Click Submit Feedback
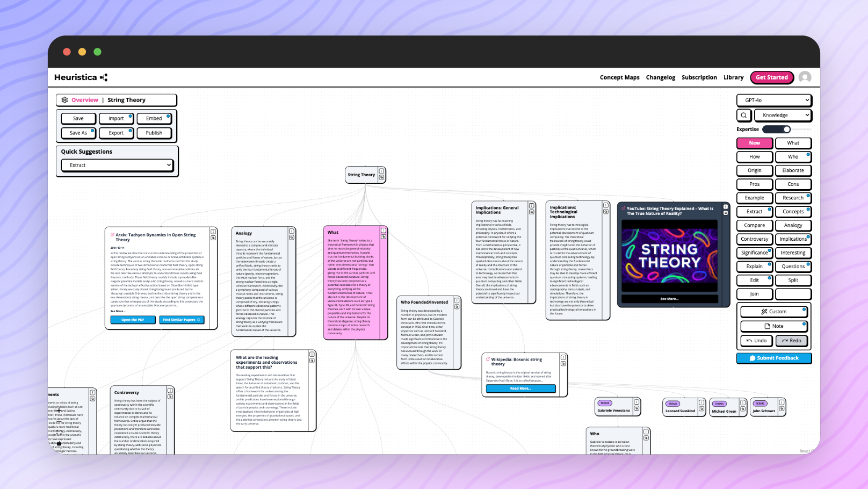 point(774,358)
